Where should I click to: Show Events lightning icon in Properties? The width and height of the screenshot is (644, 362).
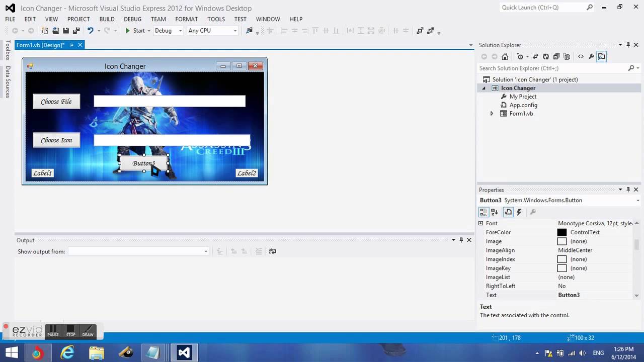(x=519, y=212)
